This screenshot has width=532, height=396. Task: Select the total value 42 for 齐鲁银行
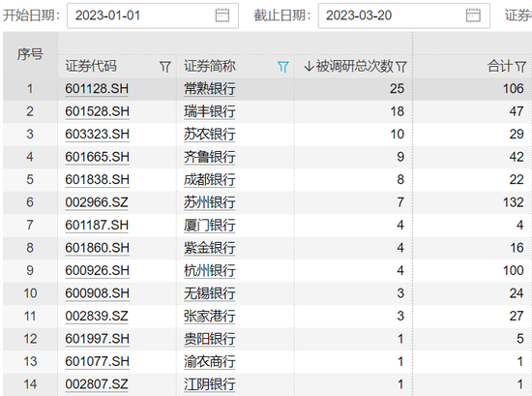click(517, 157)
